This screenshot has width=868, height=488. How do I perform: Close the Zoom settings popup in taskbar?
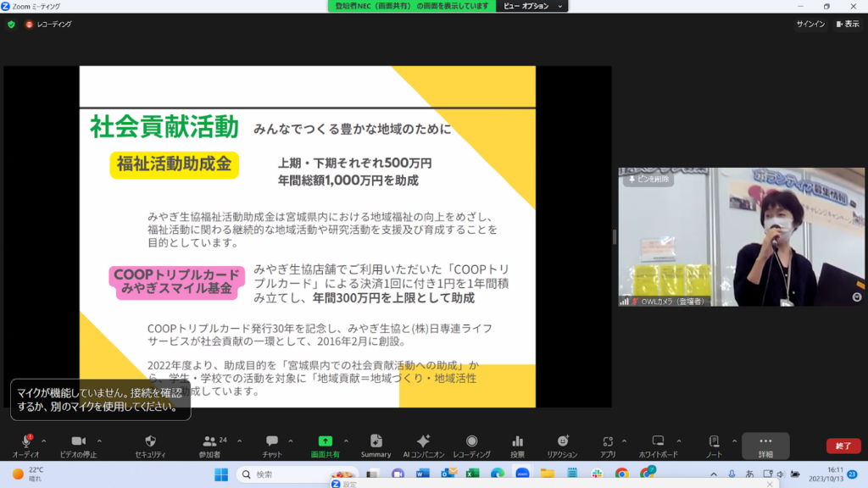pos(770,484)
